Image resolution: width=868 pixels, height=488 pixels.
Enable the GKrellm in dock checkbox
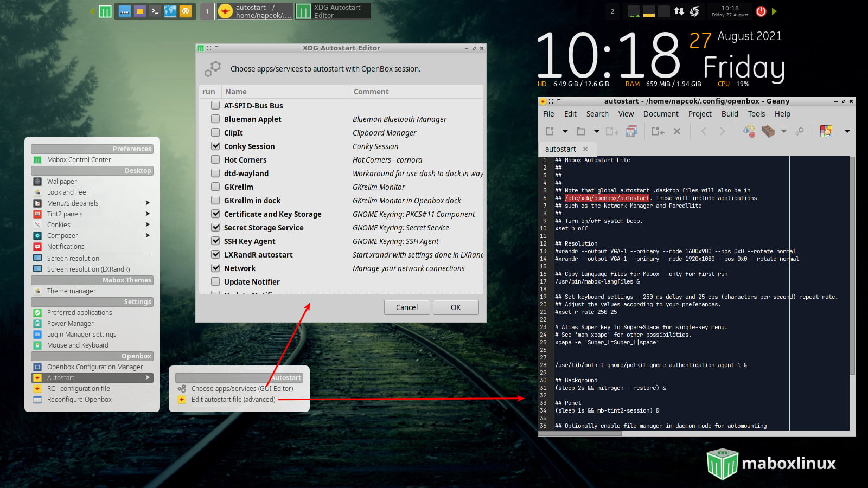[x=215, y=200]
